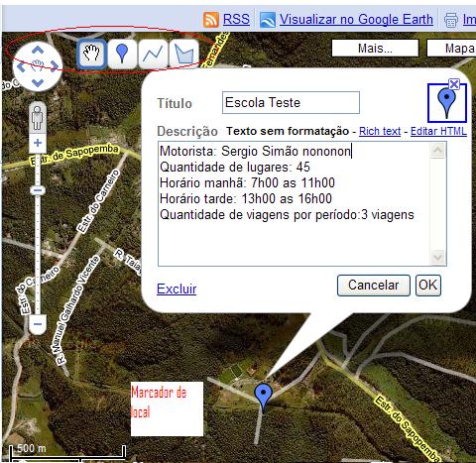Click 'Quantidade de viagens por período' line
This screenshot has width=476, height=463.
pyautogui.click(x=287, y=215)
